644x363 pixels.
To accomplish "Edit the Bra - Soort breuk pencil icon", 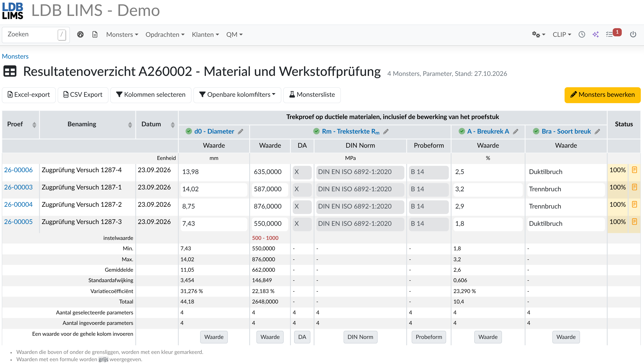I will 597,132.
